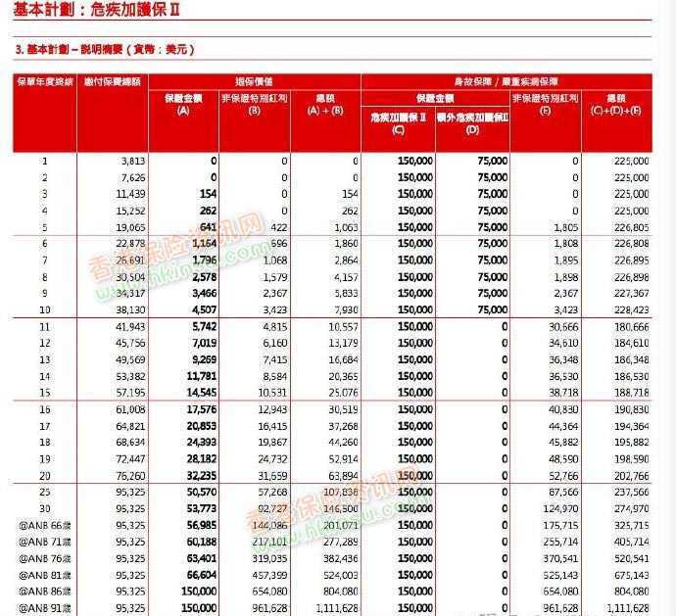Select the '48,590' special bonus cell
This screenshot has width=676, height=616.
coord(563,459)
